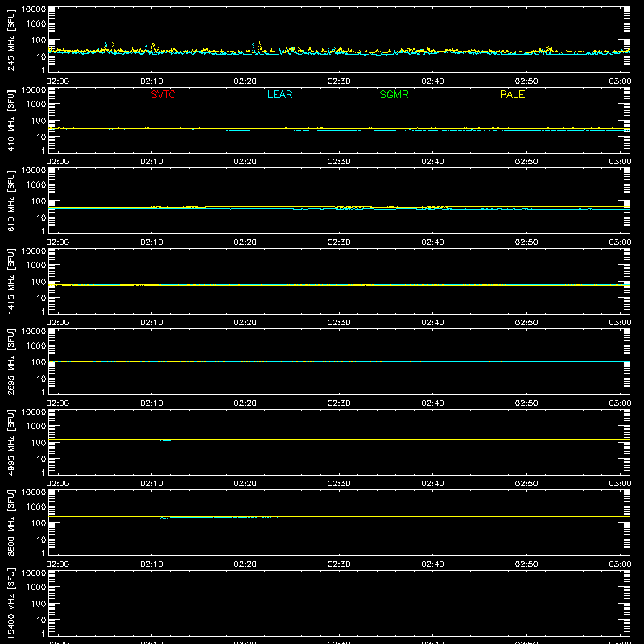Select the 410 MHz [SFU] axis title

click(10, 120)
